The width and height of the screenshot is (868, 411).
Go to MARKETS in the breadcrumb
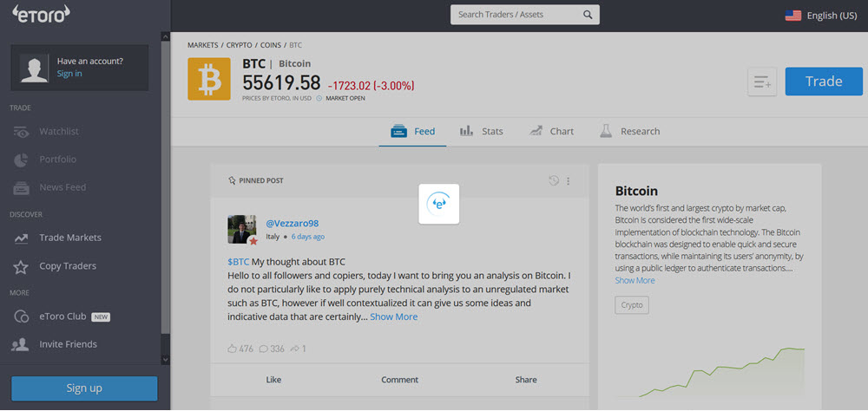[202, 45]
